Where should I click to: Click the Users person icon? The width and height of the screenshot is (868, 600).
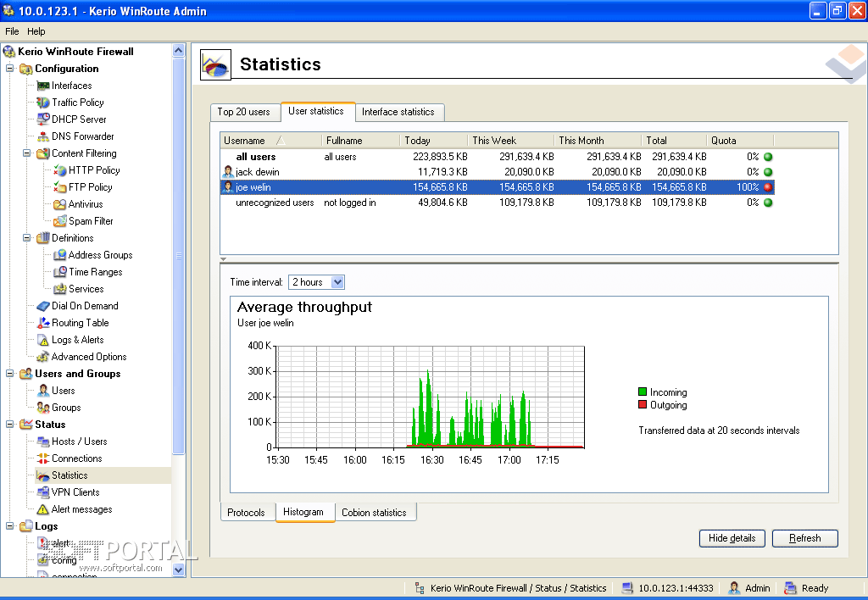[x=43, y=391]
